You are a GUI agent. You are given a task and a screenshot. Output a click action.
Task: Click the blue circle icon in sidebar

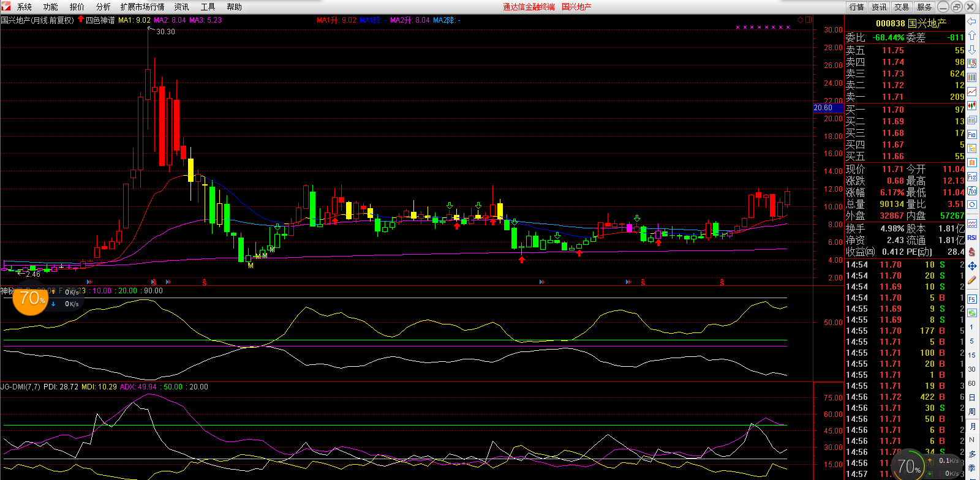pos(972,204)
